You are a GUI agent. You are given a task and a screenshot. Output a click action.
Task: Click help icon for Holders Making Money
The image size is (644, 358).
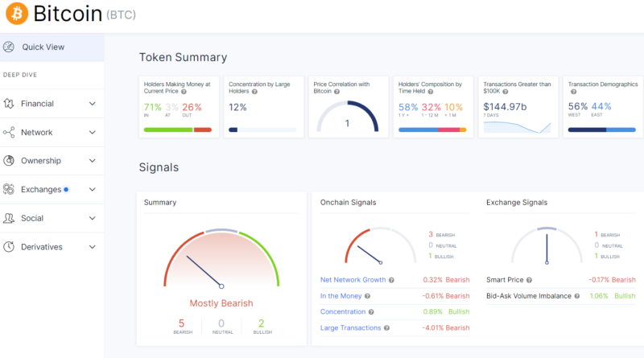(x=184, y=92)
